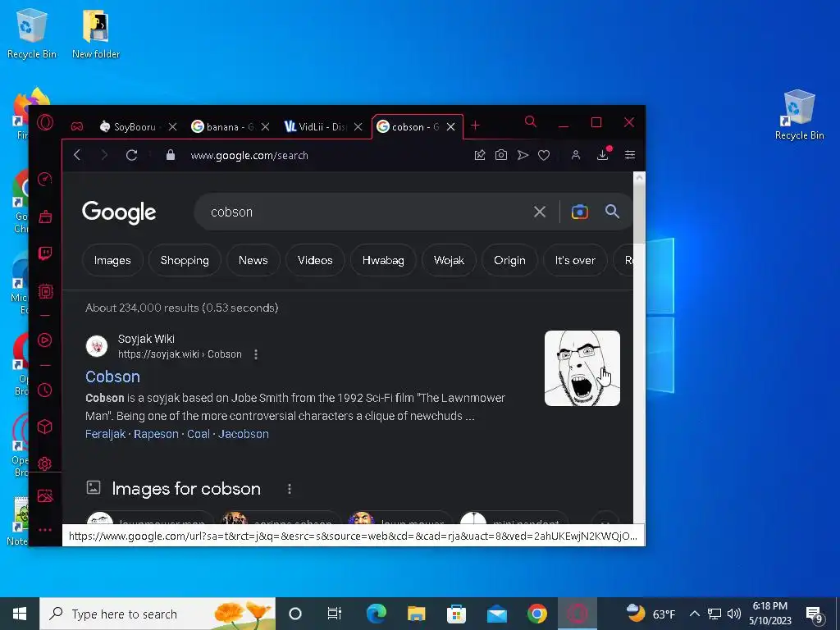Screen dimensions: 840x630
Task: Open the picture gallery icon in sidebar
Action: pyautogui.click(x=45, y=496)
